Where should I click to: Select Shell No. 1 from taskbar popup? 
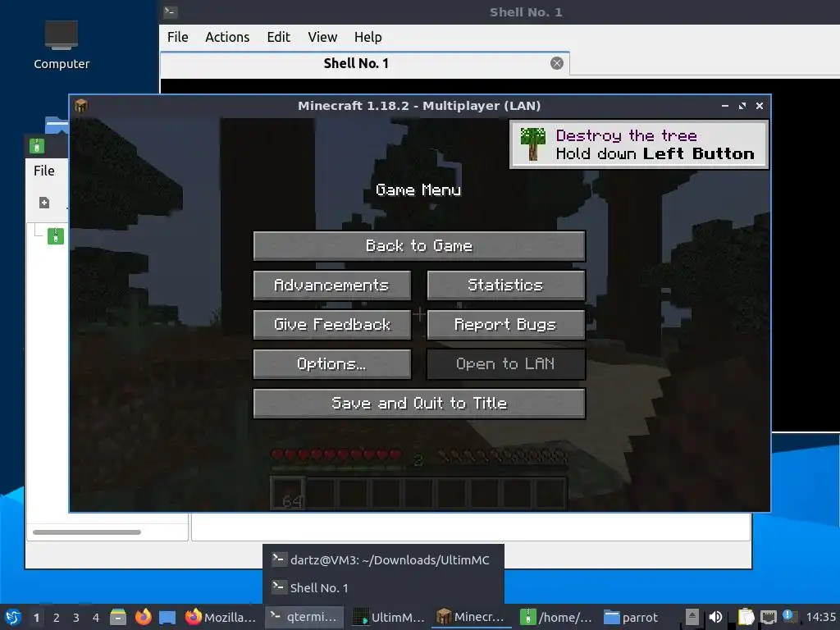[383, 587]
